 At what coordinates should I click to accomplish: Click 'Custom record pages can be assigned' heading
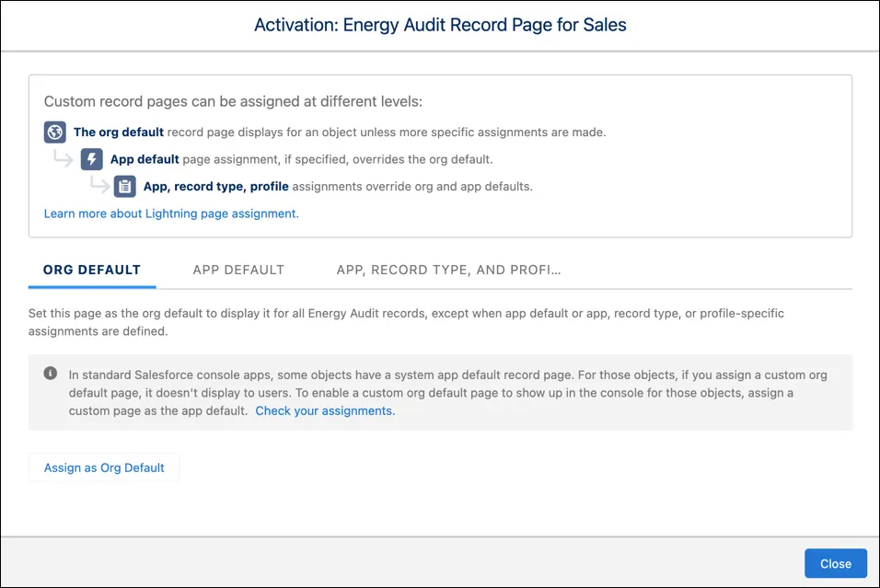233,101
